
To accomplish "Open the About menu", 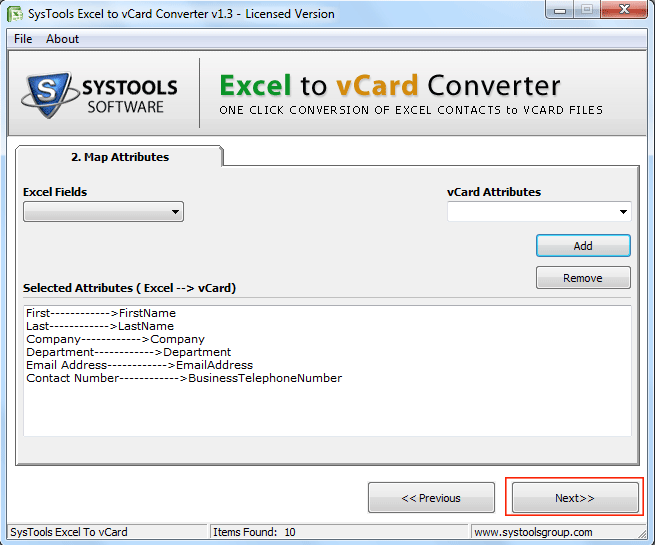I will (x=62, y=39).
